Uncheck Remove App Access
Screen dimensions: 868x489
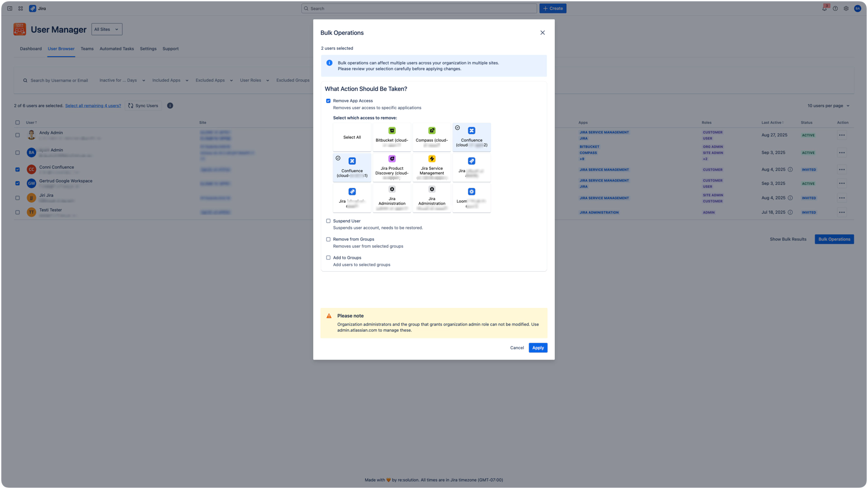[328, 101]
